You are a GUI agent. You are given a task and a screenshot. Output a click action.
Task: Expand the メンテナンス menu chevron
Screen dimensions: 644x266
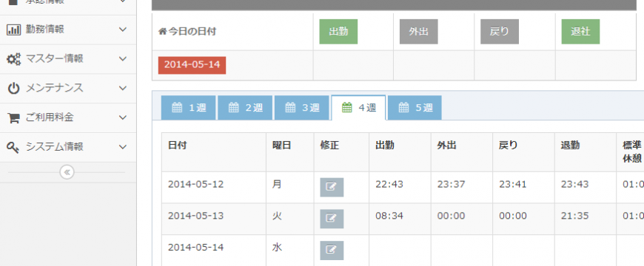123,88
